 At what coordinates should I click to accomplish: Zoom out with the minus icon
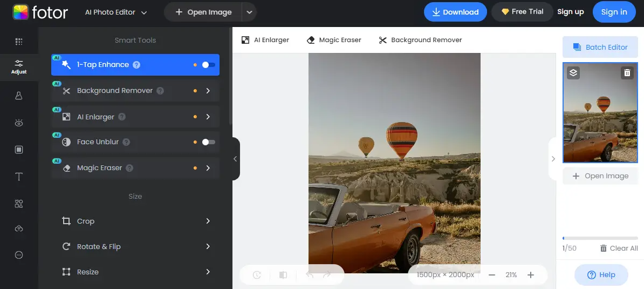492,275
